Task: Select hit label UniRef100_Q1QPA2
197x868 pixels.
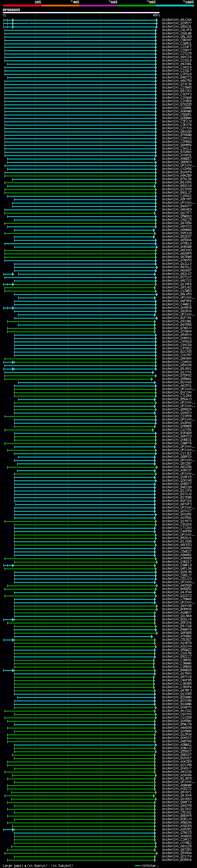Action: point(177,423)
